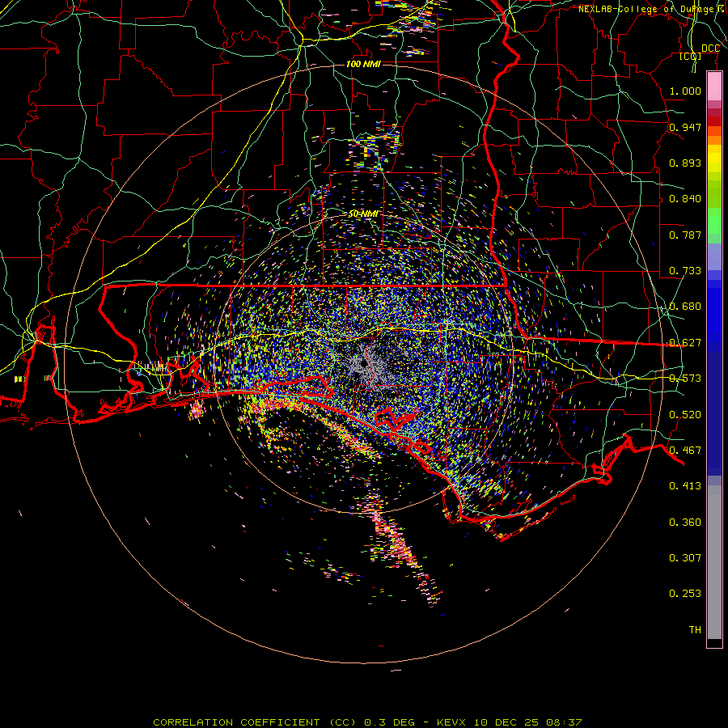Click the TH threshold label
Screen dimensions: 728x728
coord(695,630)
